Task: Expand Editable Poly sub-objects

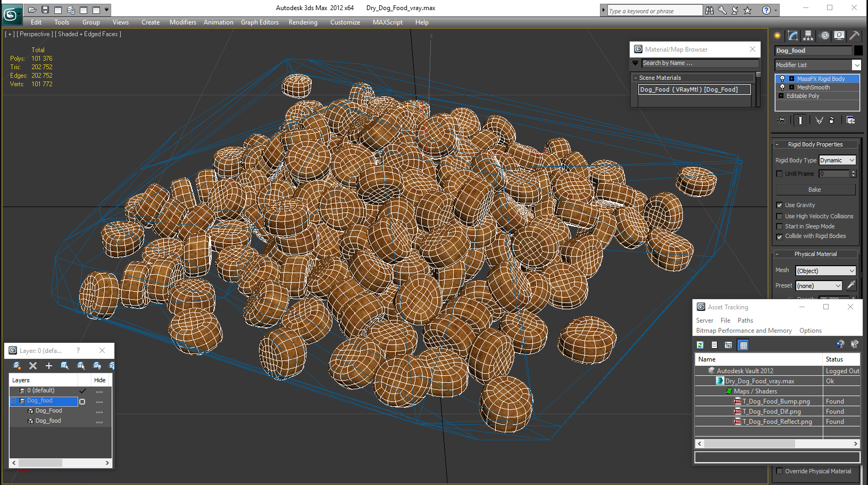Action: tap(781, 96)
